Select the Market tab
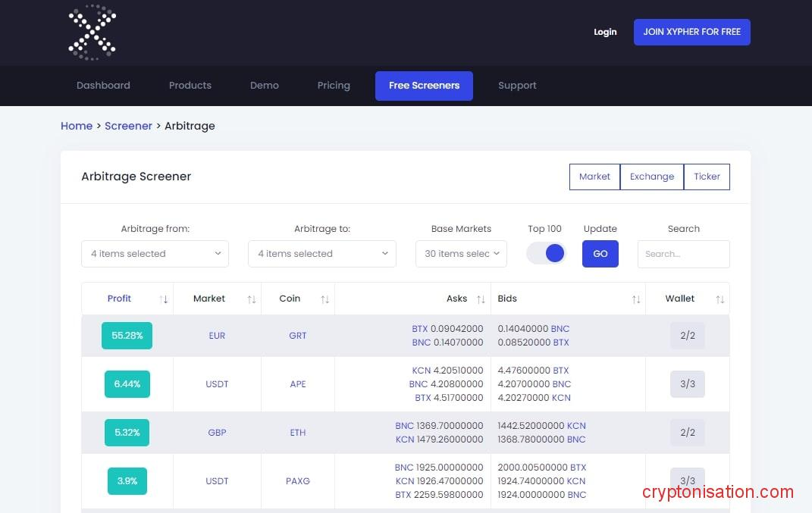The image size is (812, 513). pos(594,177)
